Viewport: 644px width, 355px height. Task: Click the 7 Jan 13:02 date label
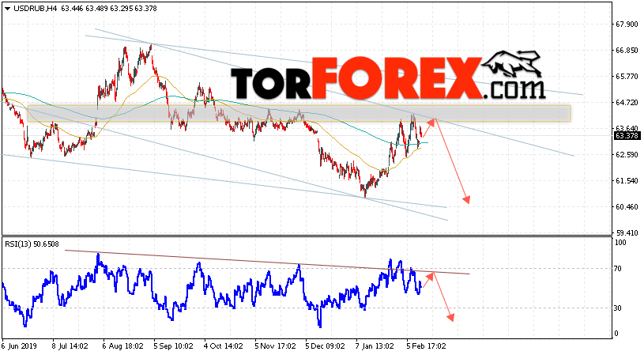[376, 346]
